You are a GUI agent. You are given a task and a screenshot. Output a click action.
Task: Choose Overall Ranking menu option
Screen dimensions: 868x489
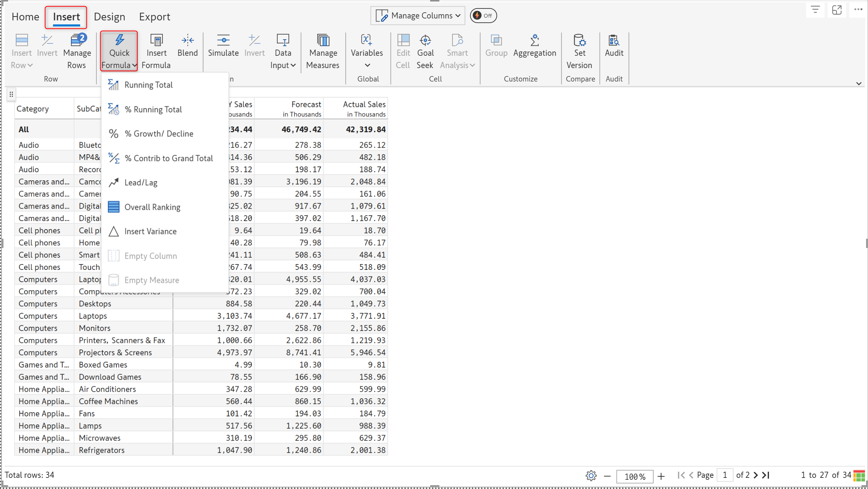152,207
